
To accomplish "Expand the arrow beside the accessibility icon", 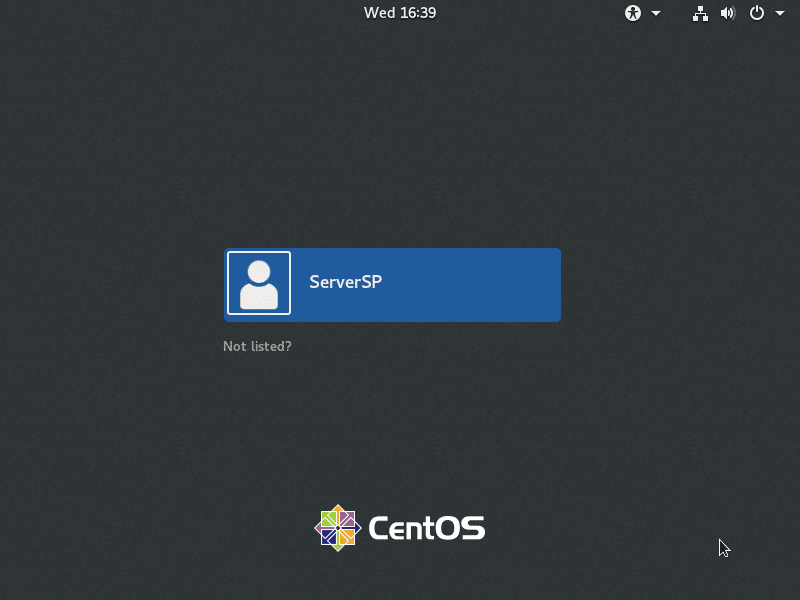I will click(x=656, y=13).
